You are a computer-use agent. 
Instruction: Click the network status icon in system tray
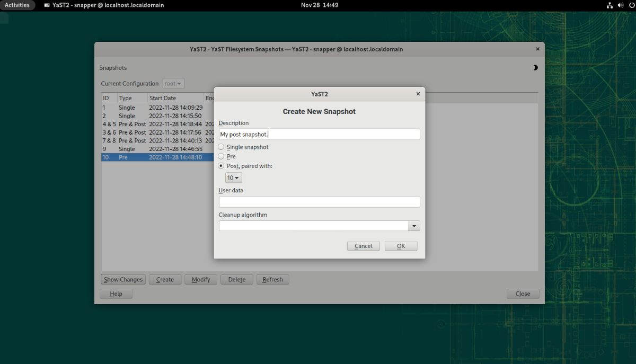[609, 5]
